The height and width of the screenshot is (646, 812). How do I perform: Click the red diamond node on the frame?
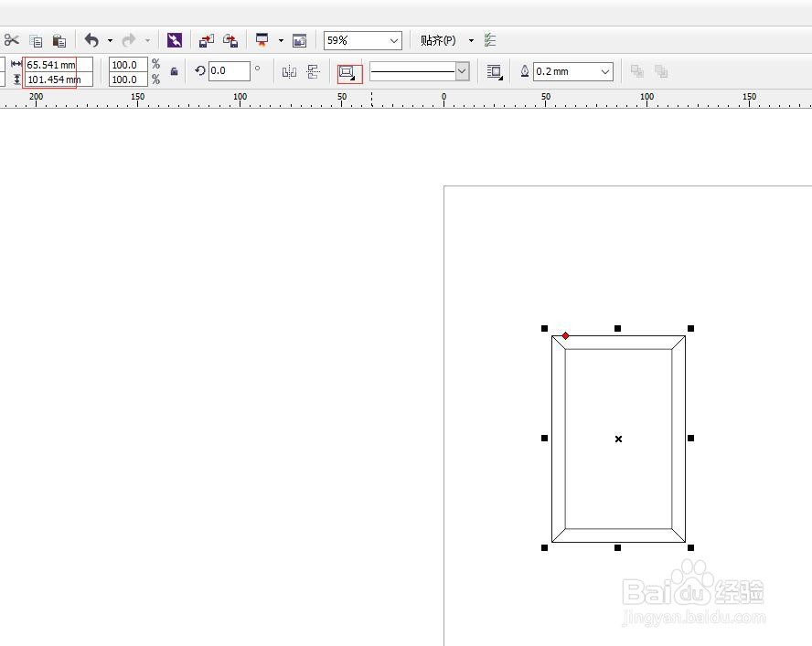click(x=565, y=336)
